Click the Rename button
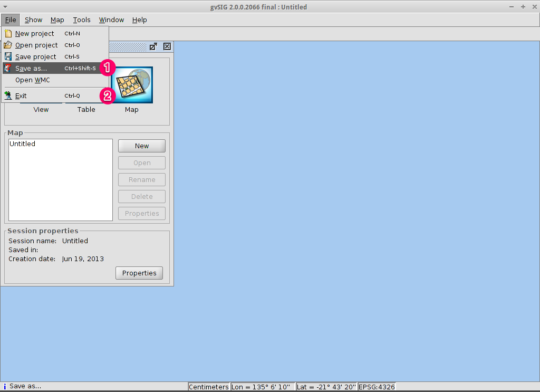This screenshot has height=392, width=540. point(142,179)
